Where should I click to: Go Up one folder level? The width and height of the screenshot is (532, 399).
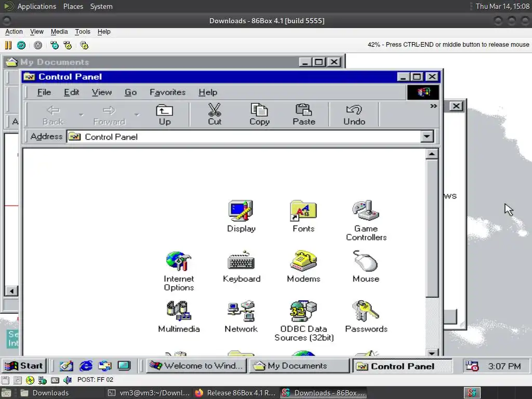pyautogui.click(x=165, y=114)
